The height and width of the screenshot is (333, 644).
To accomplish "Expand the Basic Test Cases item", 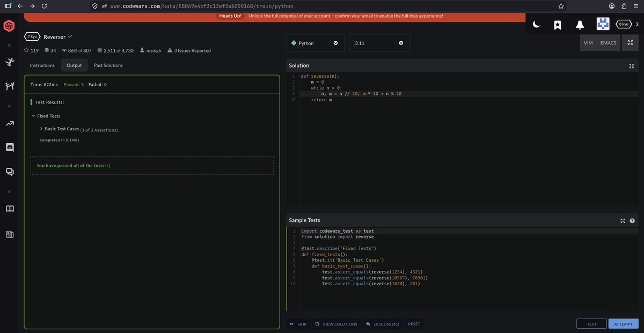I will click(x=60, y=129).
